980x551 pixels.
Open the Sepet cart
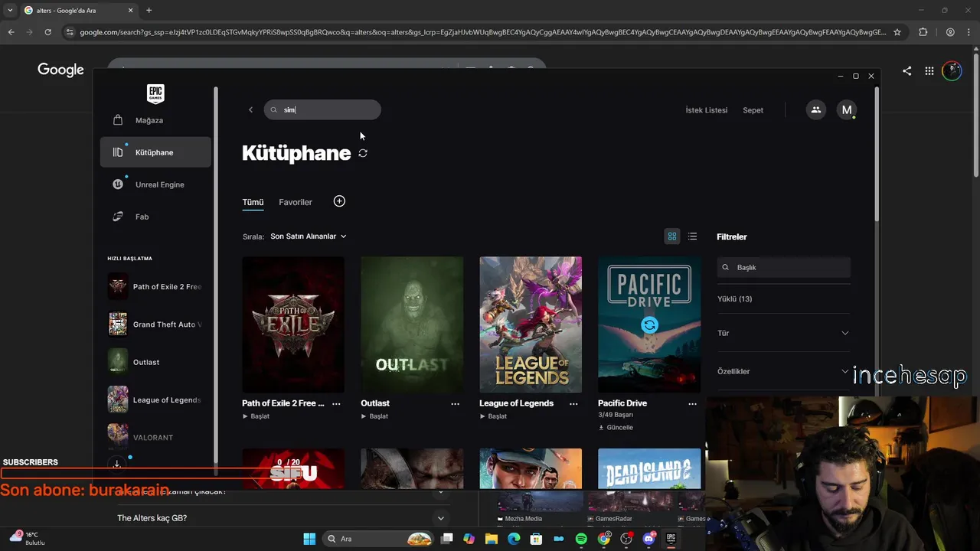coord(753,110)
